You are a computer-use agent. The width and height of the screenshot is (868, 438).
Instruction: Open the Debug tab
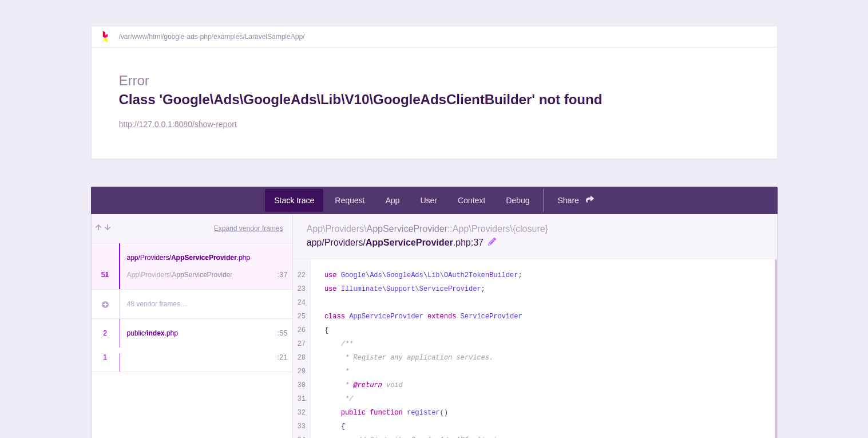[x=517, y=200]
